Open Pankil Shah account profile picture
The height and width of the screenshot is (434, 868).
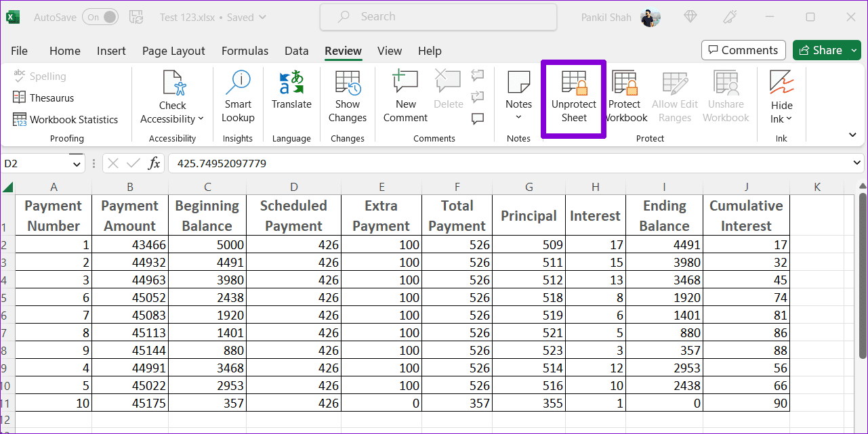650,18
